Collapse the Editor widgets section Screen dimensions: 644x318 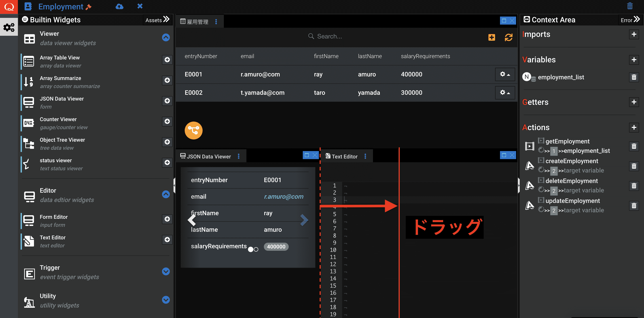(166, 194)
